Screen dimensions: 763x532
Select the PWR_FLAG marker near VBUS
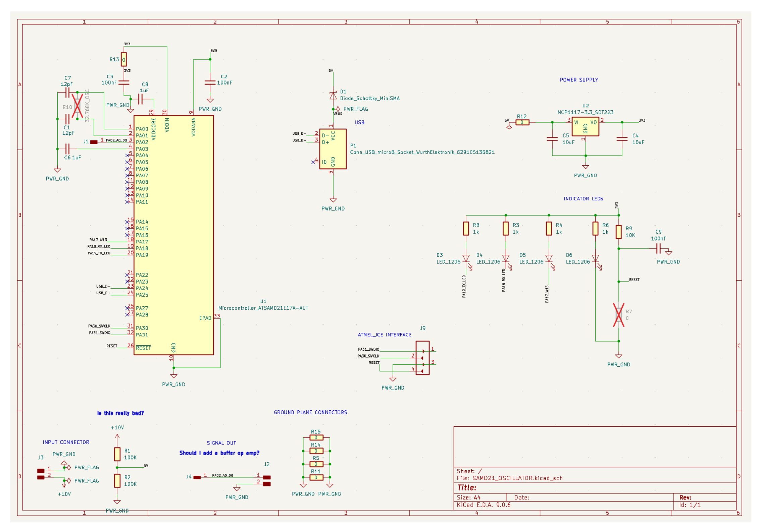pos(339,109)
